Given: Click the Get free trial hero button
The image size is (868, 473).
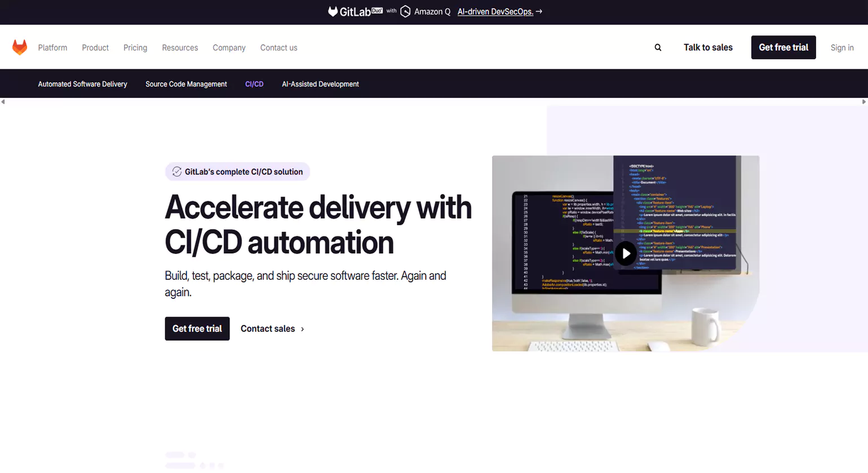Looking at the screenshot, I should (x=197, y=328).
